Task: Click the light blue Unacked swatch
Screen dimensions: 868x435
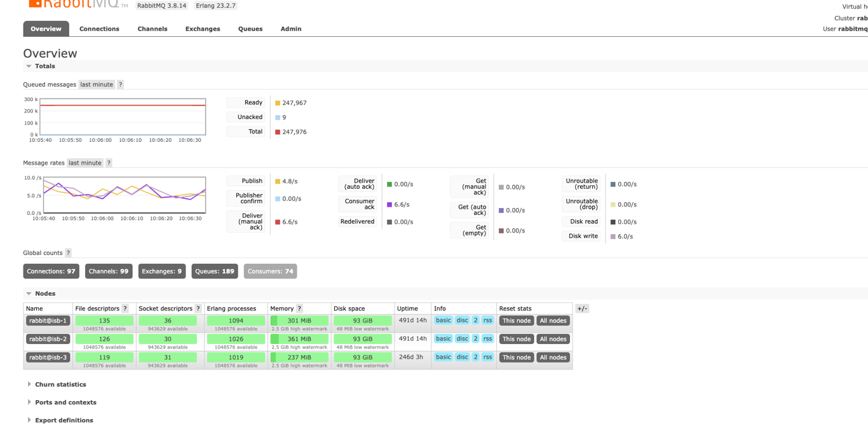Action: pyautogui.click(x=278, y=118)
